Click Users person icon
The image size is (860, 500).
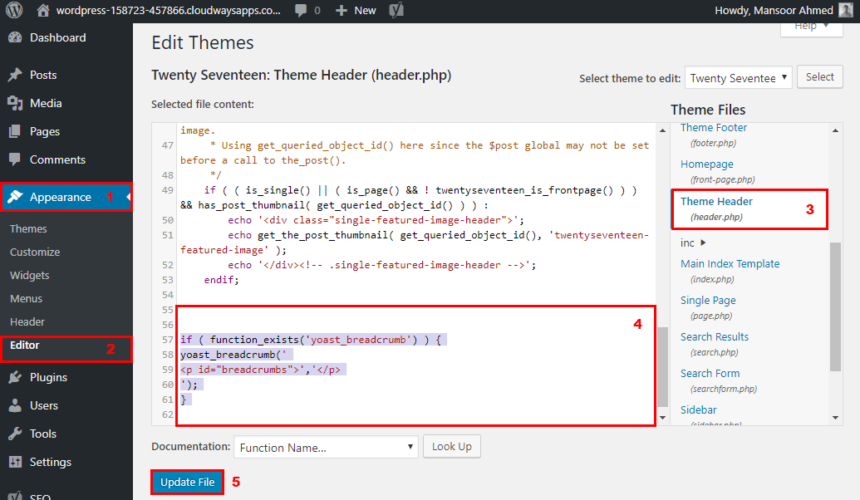pos(15,405)
